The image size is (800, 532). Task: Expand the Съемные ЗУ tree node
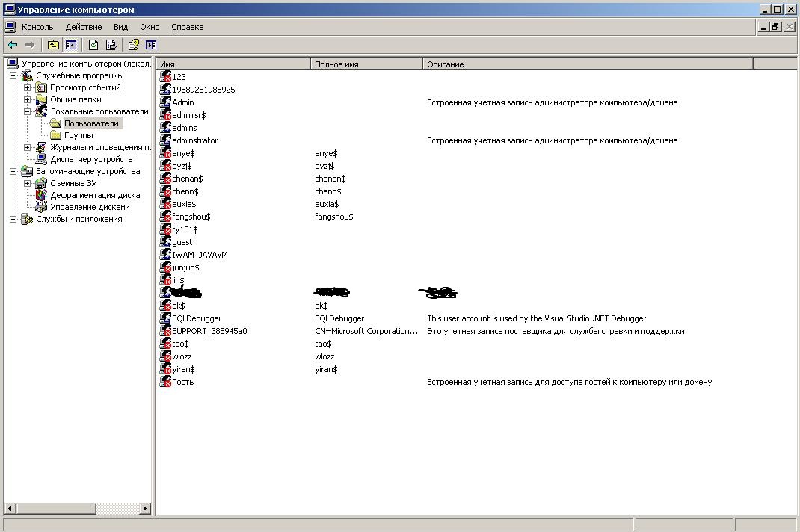[28, 183]
